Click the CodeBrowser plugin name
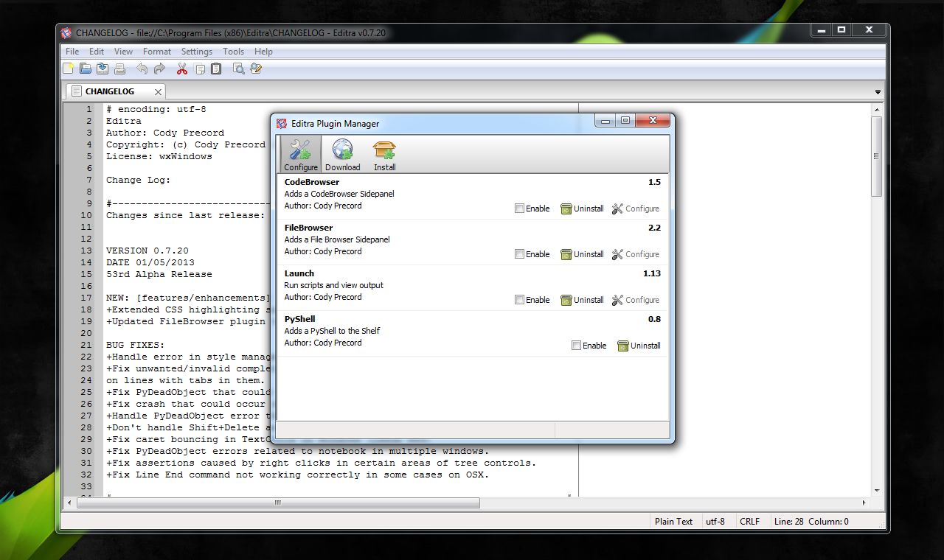This screenshot has width=944, height=560. pos(312,182)
